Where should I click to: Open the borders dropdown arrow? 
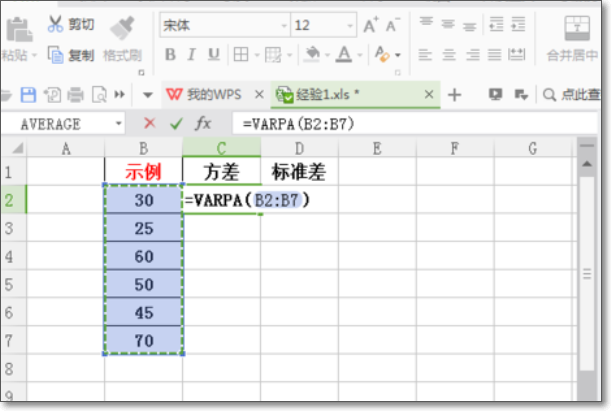point(257,55)
